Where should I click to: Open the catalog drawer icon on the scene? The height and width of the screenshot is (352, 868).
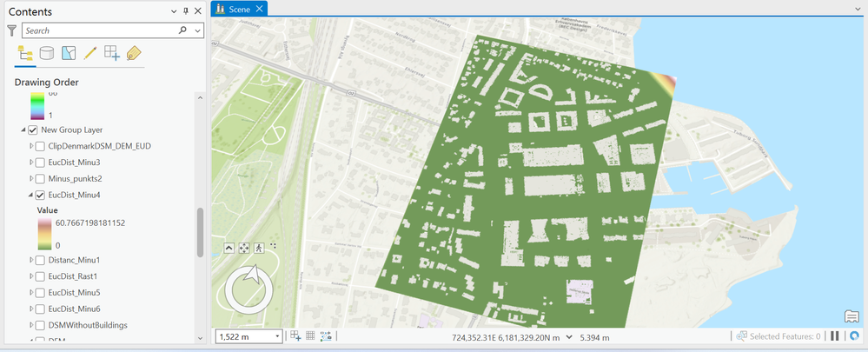[851, 316]
